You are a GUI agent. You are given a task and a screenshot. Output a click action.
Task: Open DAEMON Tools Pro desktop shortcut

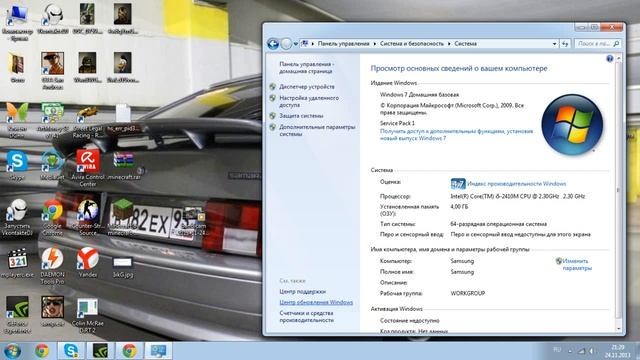coord(52,266)
